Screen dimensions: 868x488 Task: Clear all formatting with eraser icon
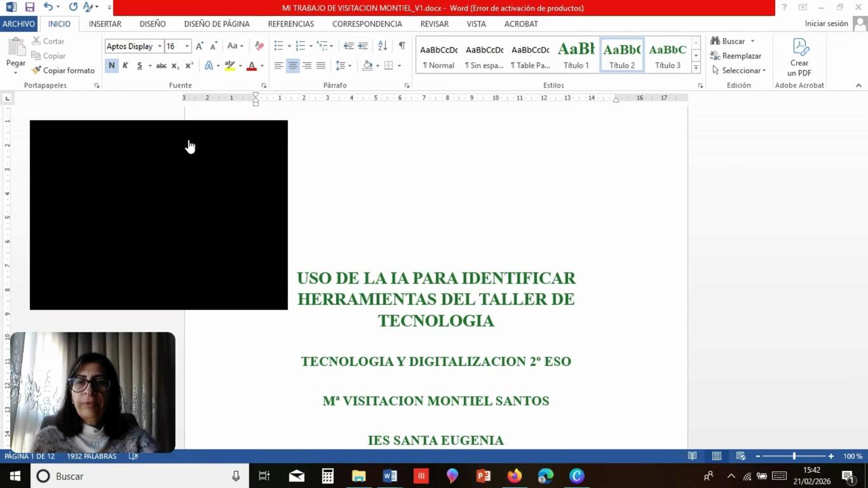point(259,46)
